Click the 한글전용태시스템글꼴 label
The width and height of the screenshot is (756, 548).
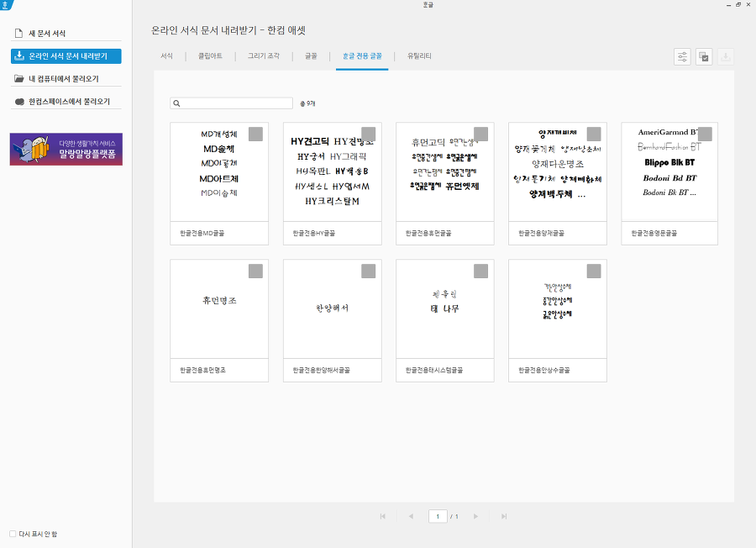pyautogui.click(x=434, y=370)
